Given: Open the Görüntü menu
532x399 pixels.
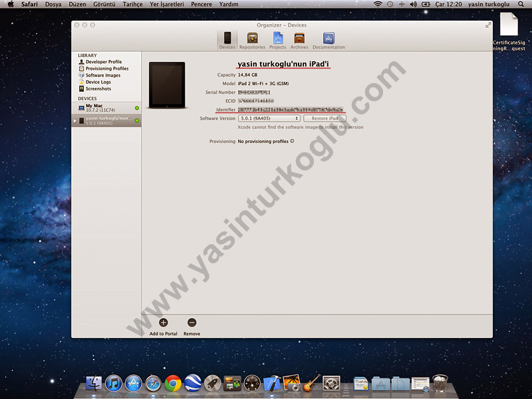Looking at the screenshot, I should click(104, 4).
